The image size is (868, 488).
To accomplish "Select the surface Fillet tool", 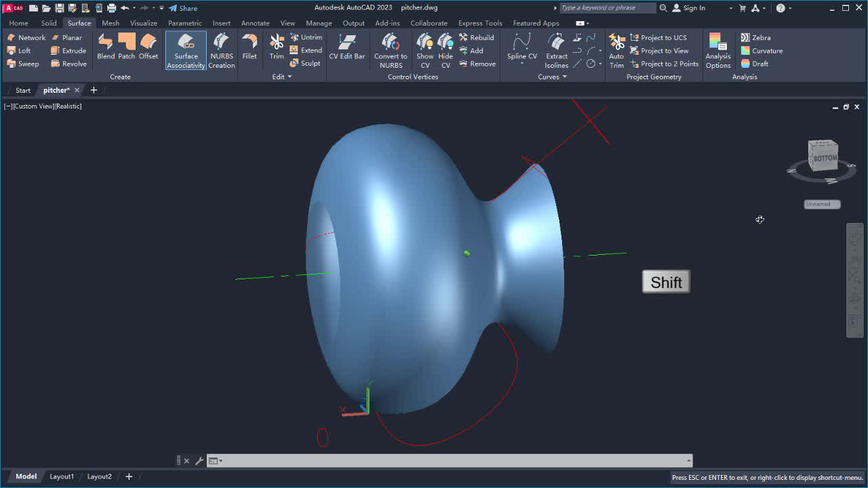I will coord(250,47).
